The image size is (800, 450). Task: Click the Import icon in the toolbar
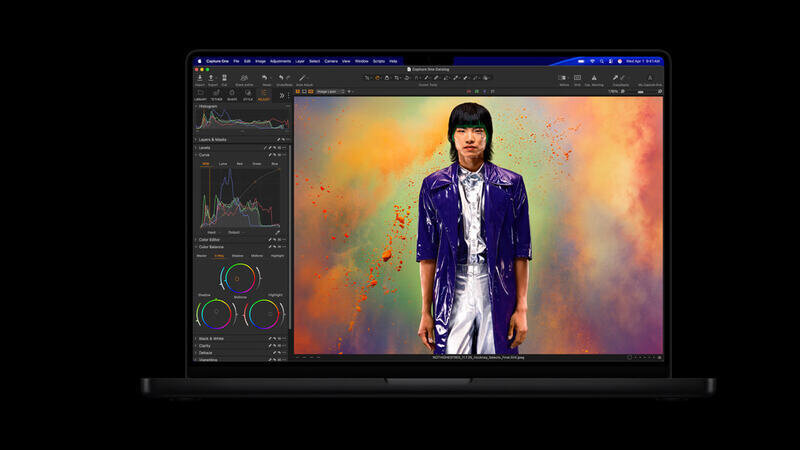pos(198,77)
